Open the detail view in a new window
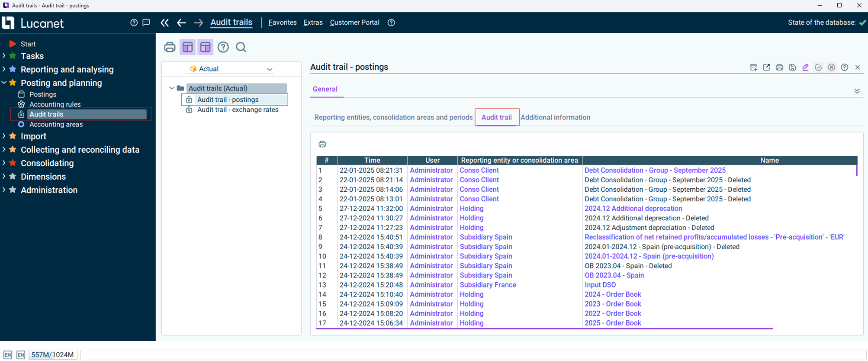This screenshot has height=361, width=868. (x=766, y=68)
